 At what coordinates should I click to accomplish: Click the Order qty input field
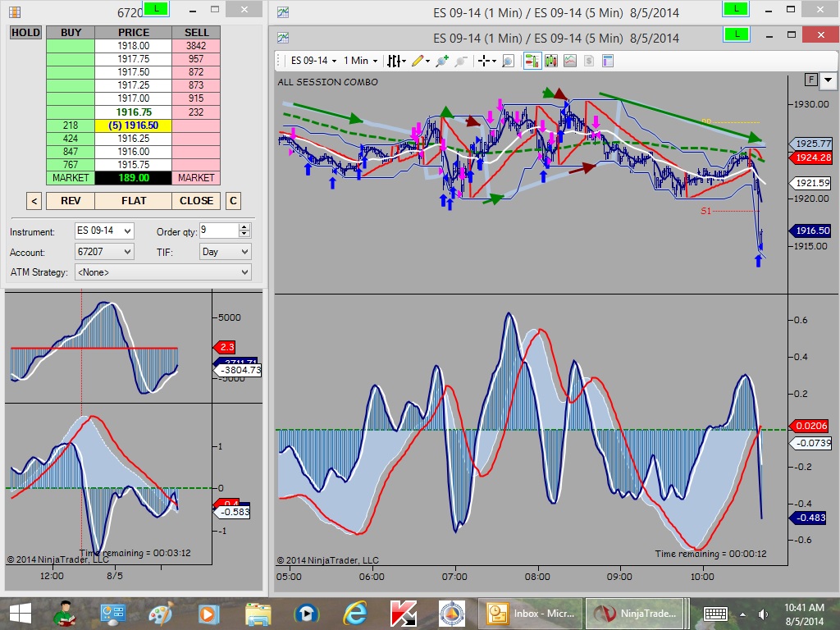tap(218, 231)
